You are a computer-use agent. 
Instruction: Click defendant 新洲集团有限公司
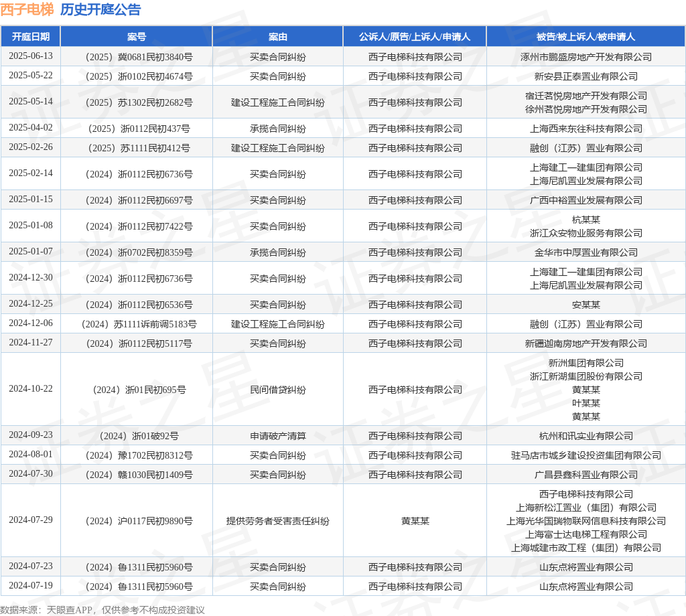click(x=586, y=363)
